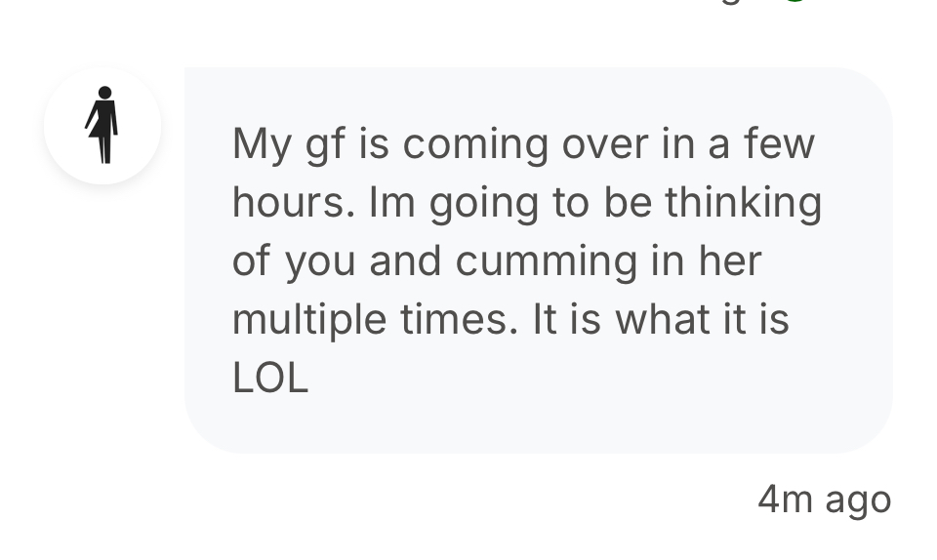Click the word "you" on the third line
The height and width of the screenshot is (560, 937).
click(x=320, y=263)
